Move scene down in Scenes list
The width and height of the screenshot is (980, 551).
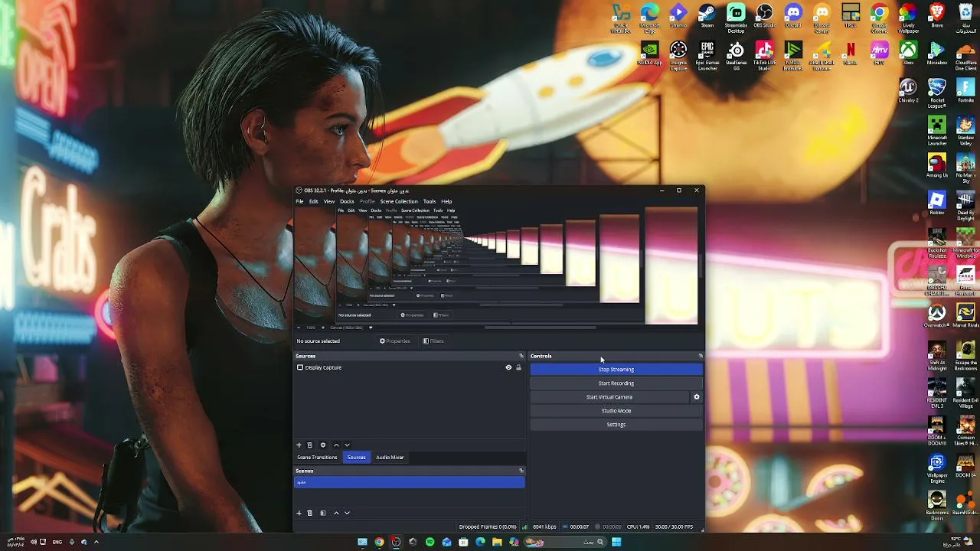pyautogui.click(x=347, y=514)
